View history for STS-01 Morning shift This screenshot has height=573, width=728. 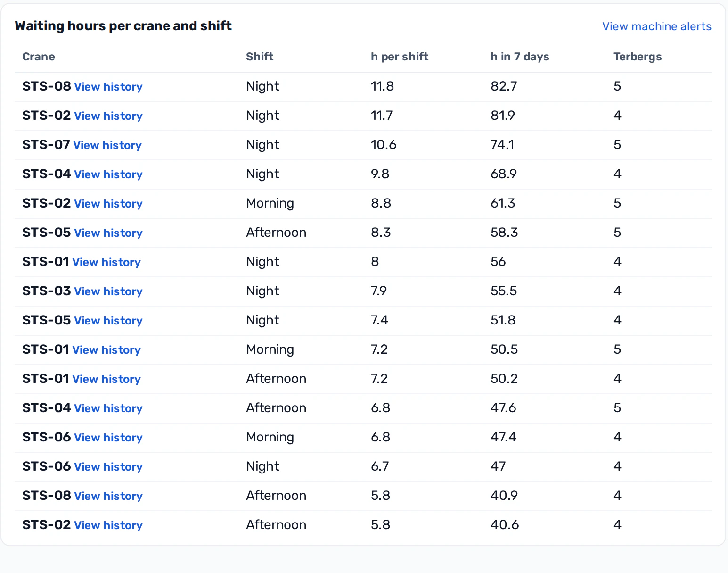(106, 350)
